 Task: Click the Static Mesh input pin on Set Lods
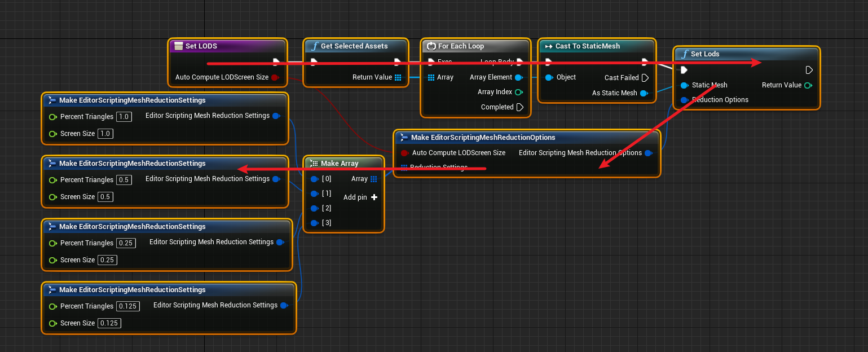point(685,85)
